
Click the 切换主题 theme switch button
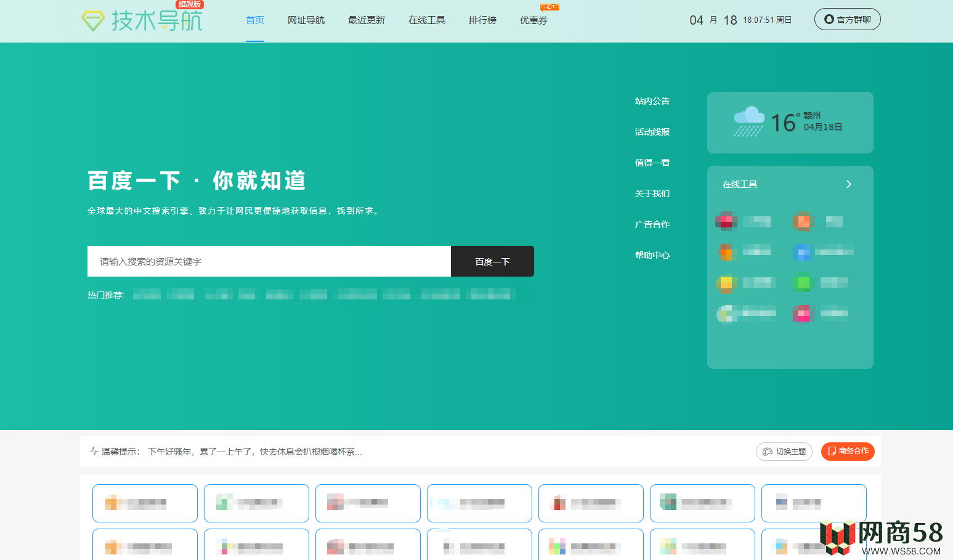784,452
